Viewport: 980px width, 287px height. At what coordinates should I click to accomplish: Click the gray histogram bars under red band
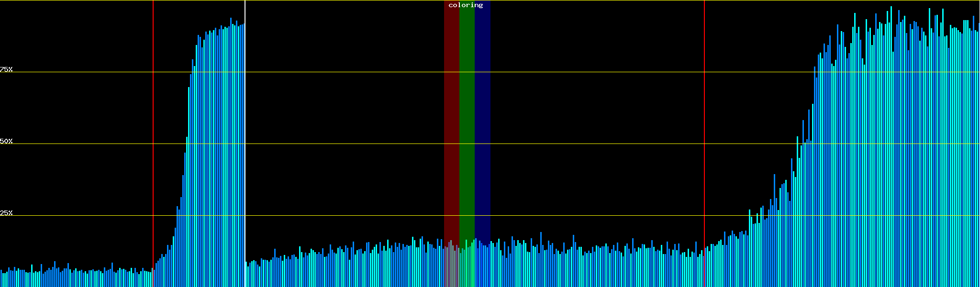450,268
